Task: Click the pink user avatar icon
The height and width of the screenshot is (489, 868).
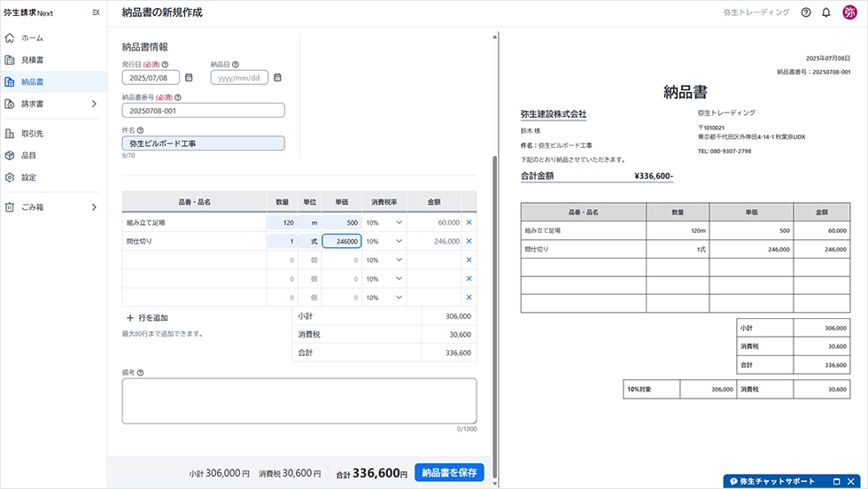Action: tap(849, 12)
